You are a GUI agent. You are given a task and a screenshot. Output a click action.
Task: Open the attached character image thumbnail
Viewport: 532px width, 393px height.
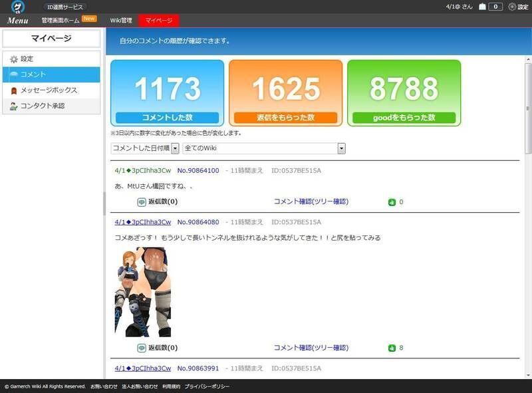pyautogui.click(x=143, y=292)
